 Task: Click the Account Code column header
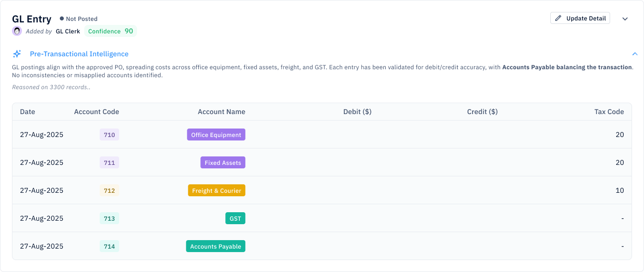click(x=97, y=112)
